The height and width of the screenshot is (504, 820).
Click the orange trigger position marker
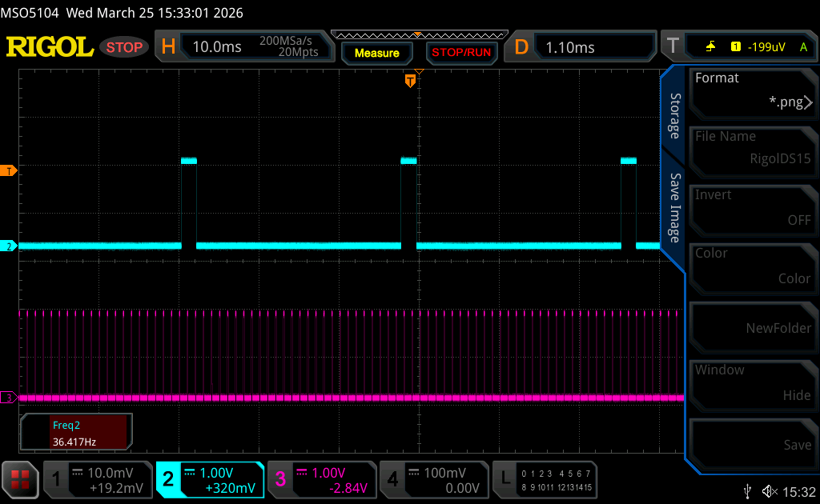pos(410,80)
